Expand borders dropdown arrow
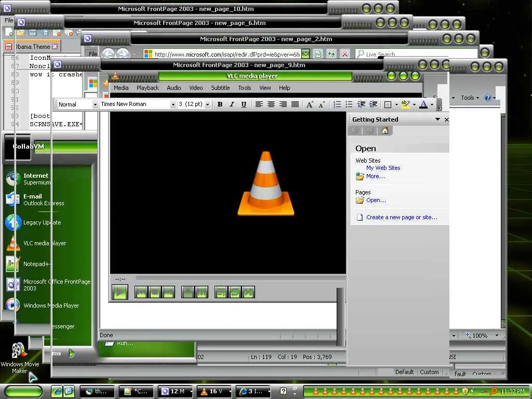Viewport: 532px width, 399px height. pos(396,104)
